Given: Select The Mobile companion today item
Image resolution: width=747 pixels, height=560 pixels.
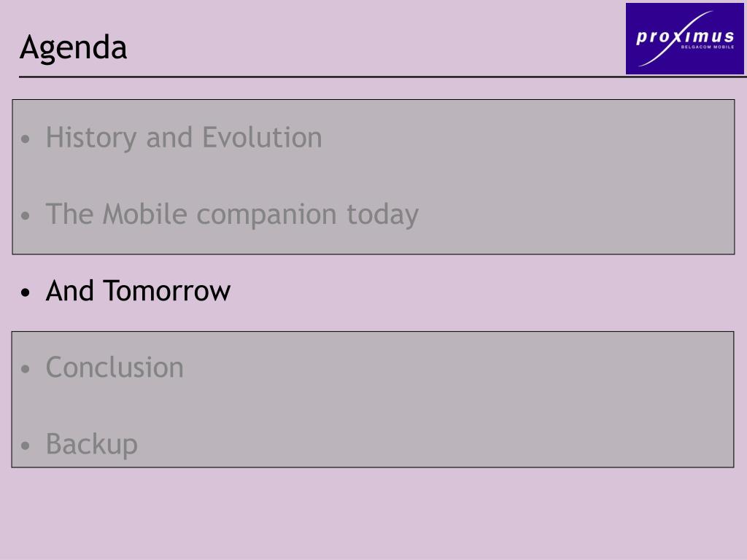Looking at the screenshot, I should coord(232,214).
